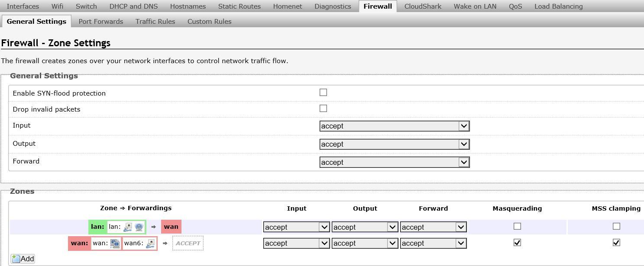Open the Traffic Rules tab

pos(155,21)
